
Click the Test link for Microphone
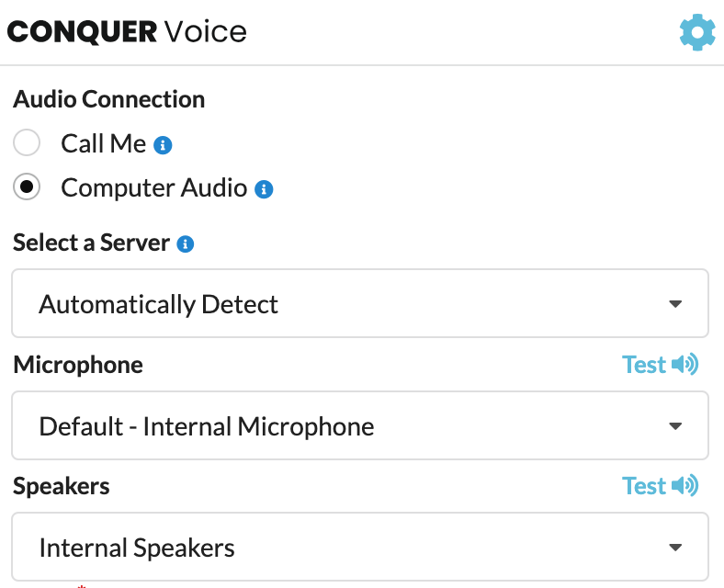pyautogui.click(x=644, y=365)
